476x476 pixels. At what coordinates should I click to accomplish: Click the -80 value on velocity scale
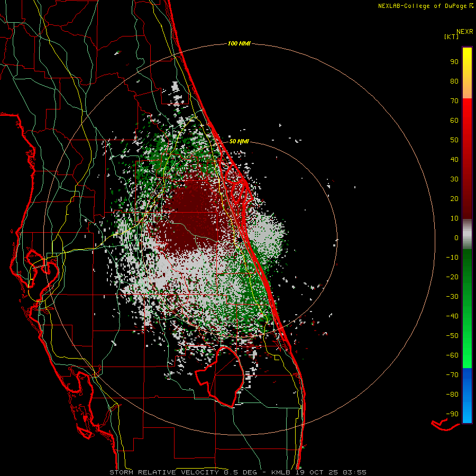tap(452, 395)
